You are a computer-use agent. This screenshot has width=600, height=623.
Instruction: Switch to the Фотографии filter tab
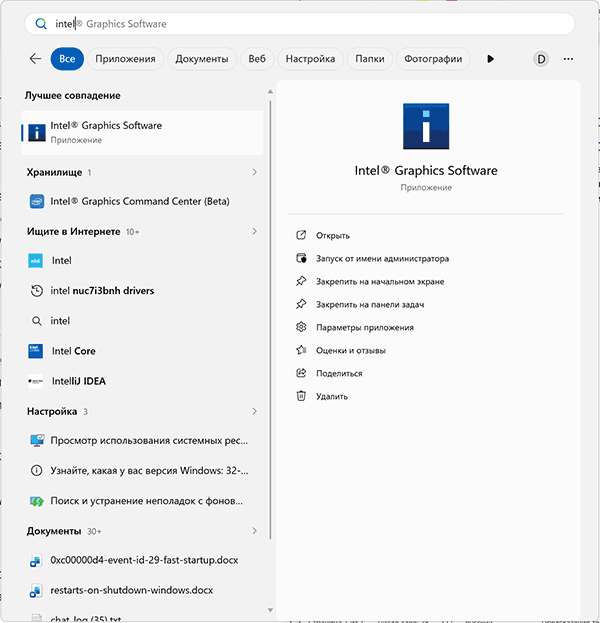coord(433,59)
